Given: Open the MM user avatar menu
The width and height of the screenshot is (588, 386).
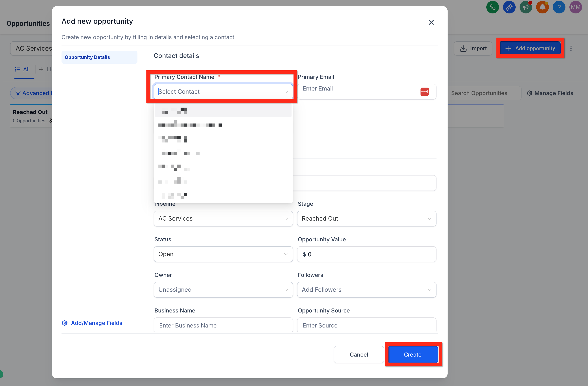Looking at the screenshot, I should 575,7.
